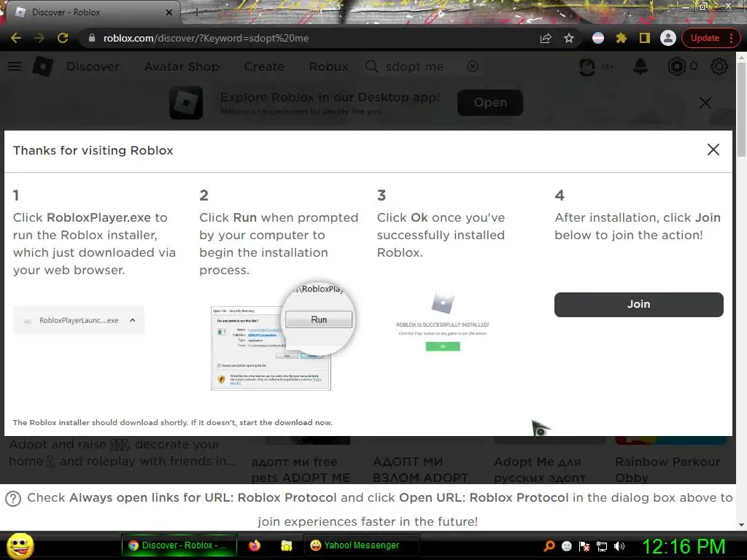Close the Discover - Roblox tab
The width and height of the screenshot is (747, 560).
click(x=169, y=12)
